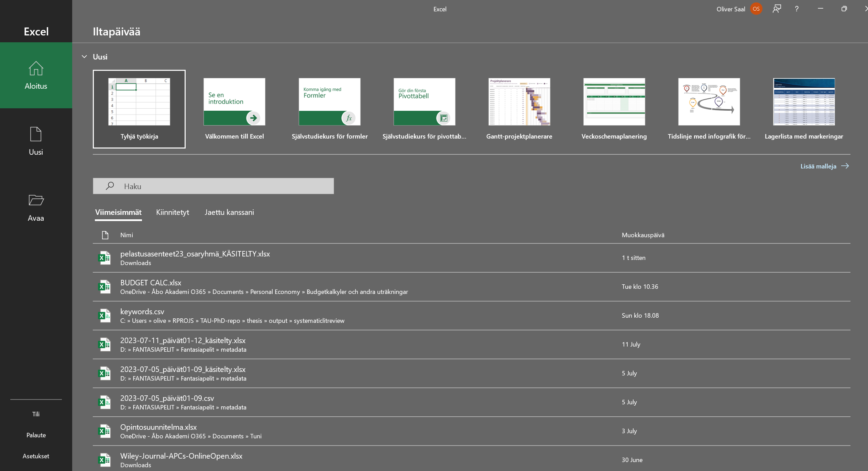Click the Iltapäivää greeting heading
Screen dimensions: 868x471
117,32
